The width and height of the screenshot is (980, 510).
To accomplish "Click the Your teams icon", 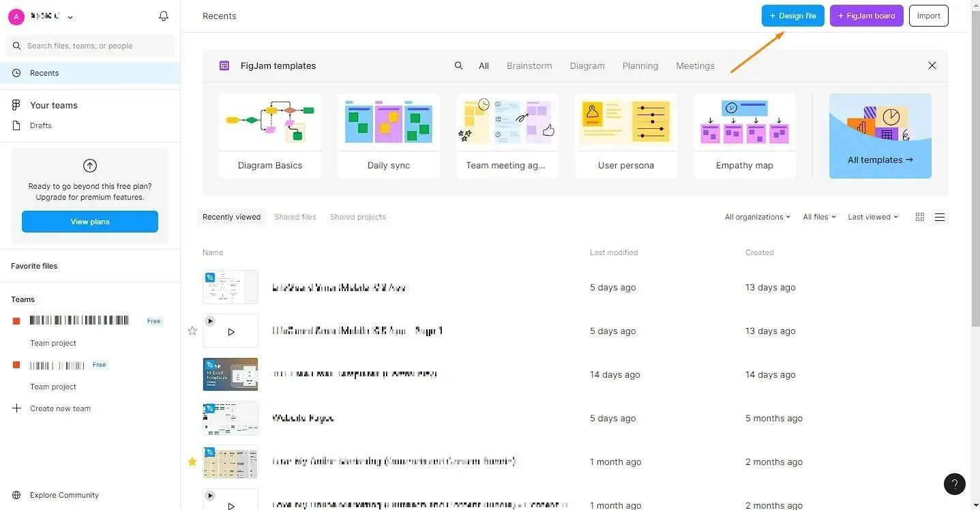I will [16, 105].
